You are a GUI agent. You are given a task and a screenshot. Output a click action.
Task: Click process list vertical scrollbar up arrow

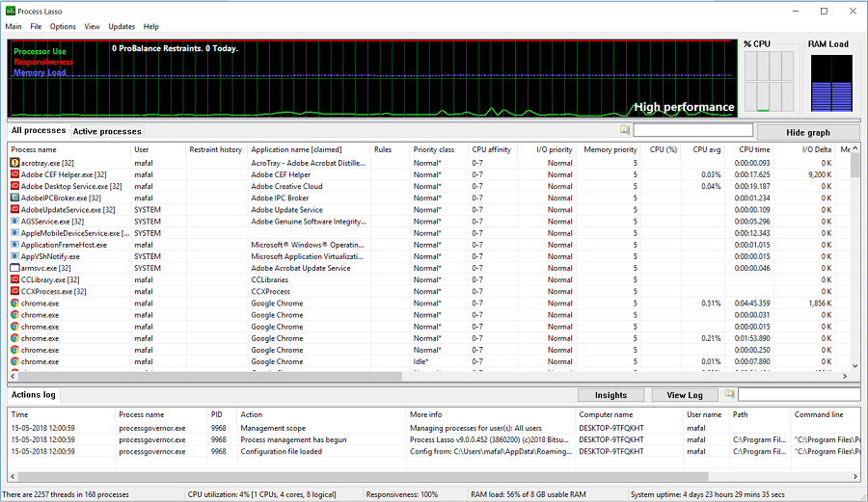[x=855, y=148]
